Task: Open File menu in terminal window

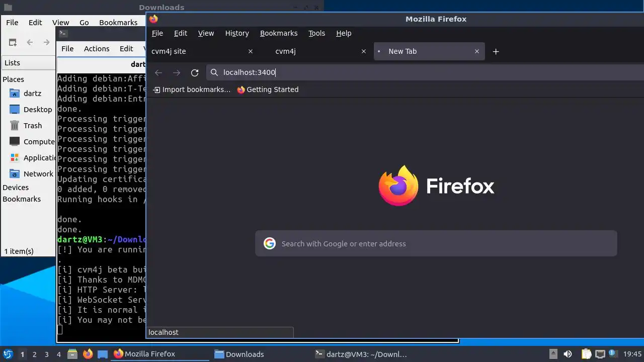Action: coord(67,49)
